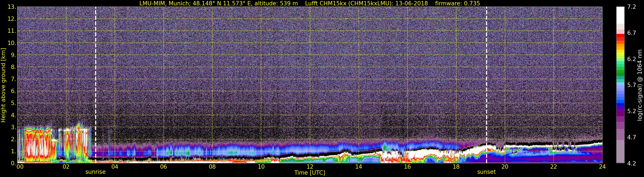Click the 'Height above ground [km]' axis label
644x177 pixels.
click(x=3, y=85)
